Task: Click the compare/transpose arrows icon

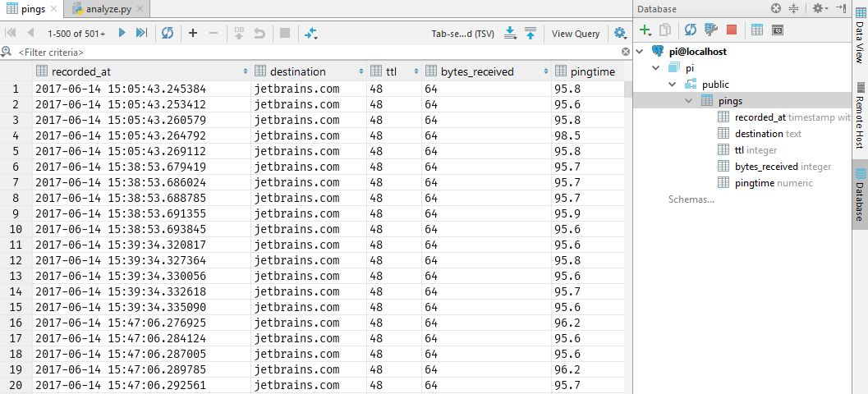Action: (311, 33)
